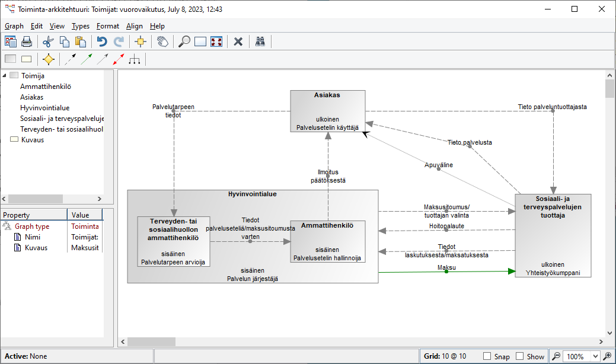Enable the Show grid checkbox
The width and height of the screenshot is (616, 364).
pyautogui.click(x=519, y=356)
